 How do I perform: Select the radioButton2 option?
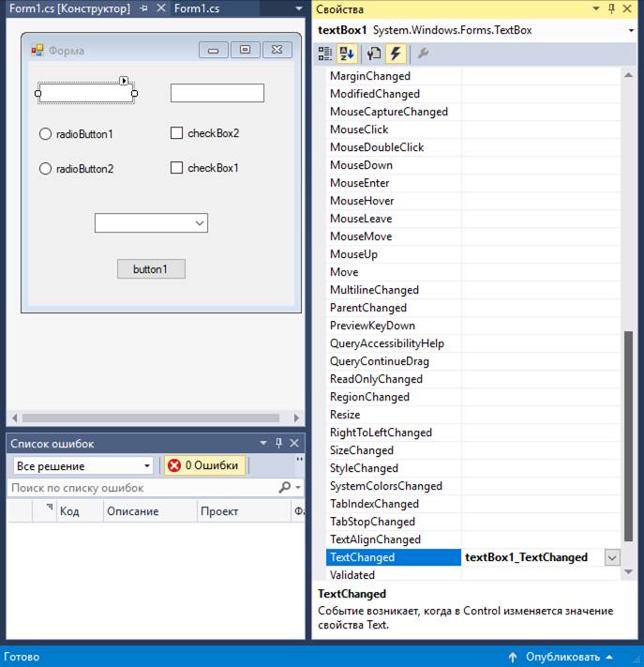(45, 169)
